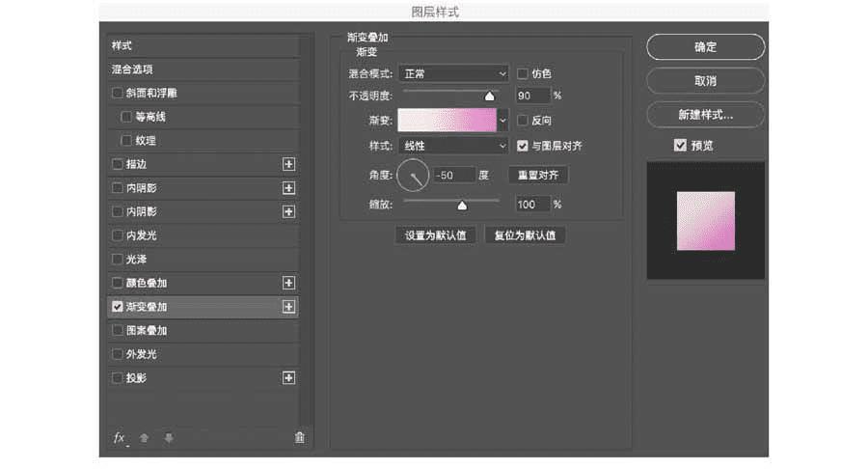
Task: Click the move effect up arrow icon
Action: tap(145, 438)
